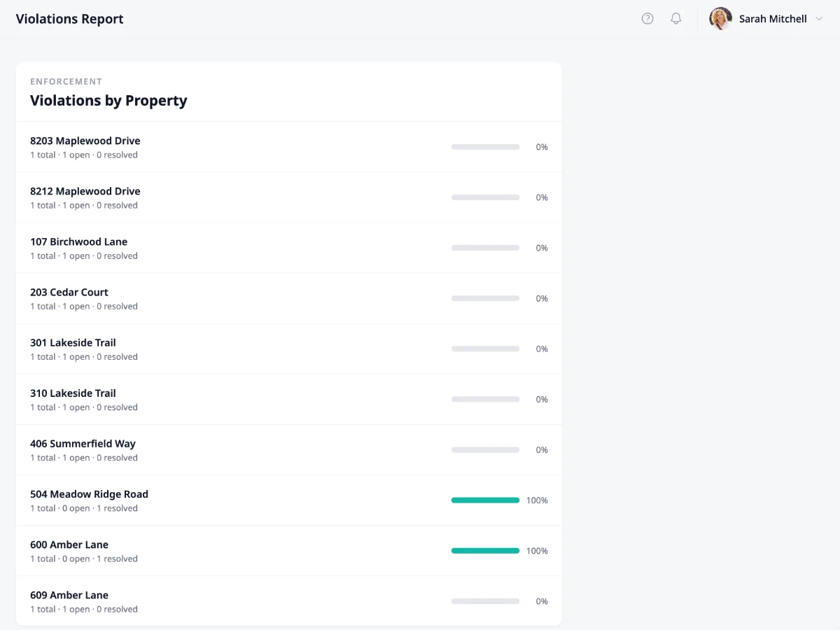The image size is (840, 630).
Task: Click the ENFORCEMENT section label
Action: (66, 81)
